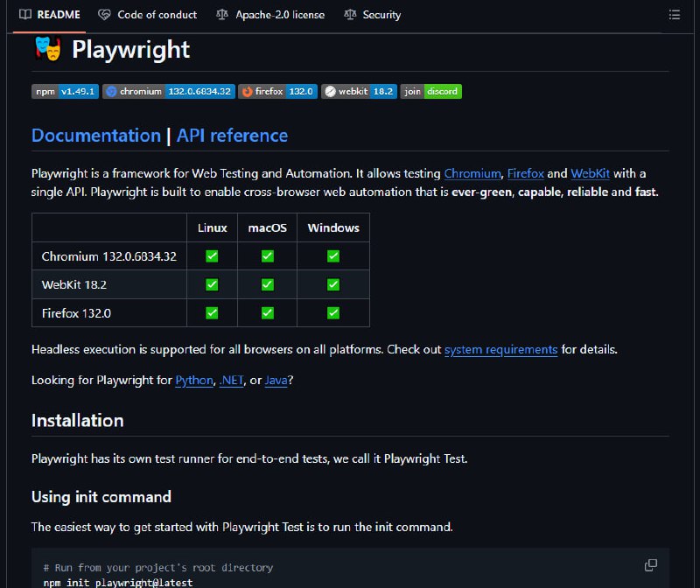The image size is (700, 588).
Task: Copy the npm init code block
Action: point(651,565)
